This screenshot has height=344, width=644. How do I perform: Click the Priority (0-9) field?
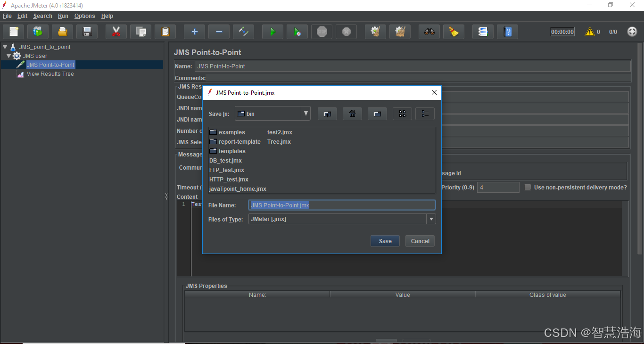[x=498, y=187]
